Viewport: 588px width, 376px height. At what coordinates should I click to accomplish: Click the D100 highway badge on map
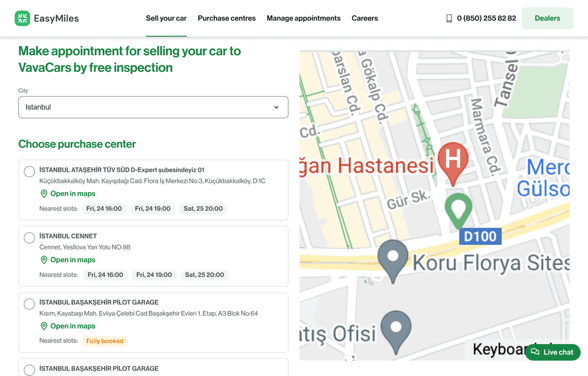[x=480, y=236]
